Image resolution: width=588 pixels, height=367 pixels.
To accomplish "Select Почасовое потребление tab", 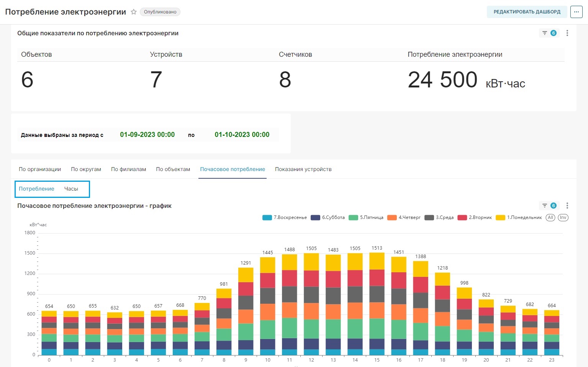I will pos(233,169).
